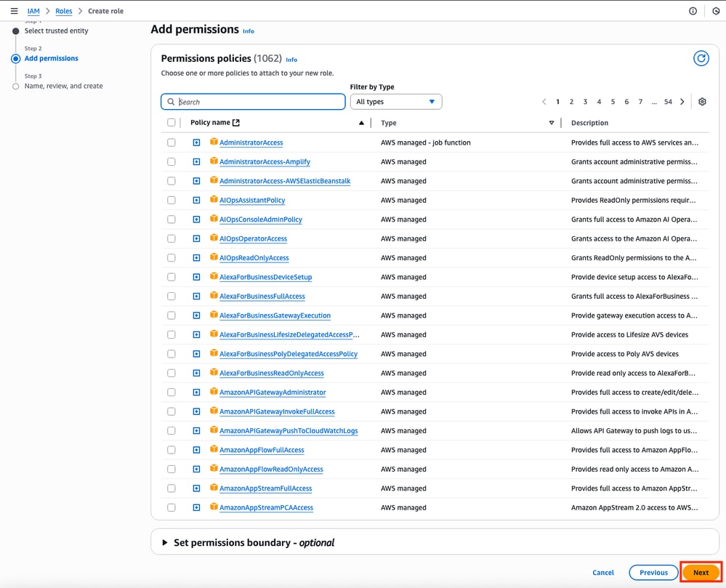726x588 pixels.
Task: Open the hamburger navigation menu
Action: click(15, 11)
